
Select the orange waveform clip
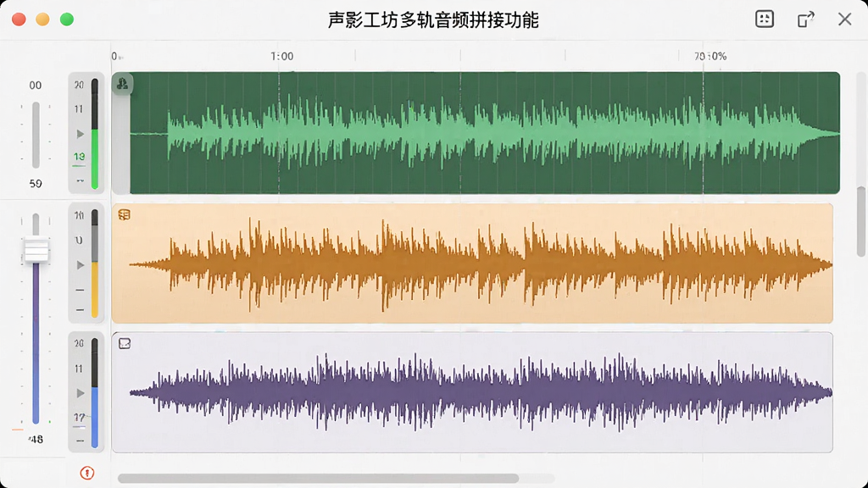point(472,263)
